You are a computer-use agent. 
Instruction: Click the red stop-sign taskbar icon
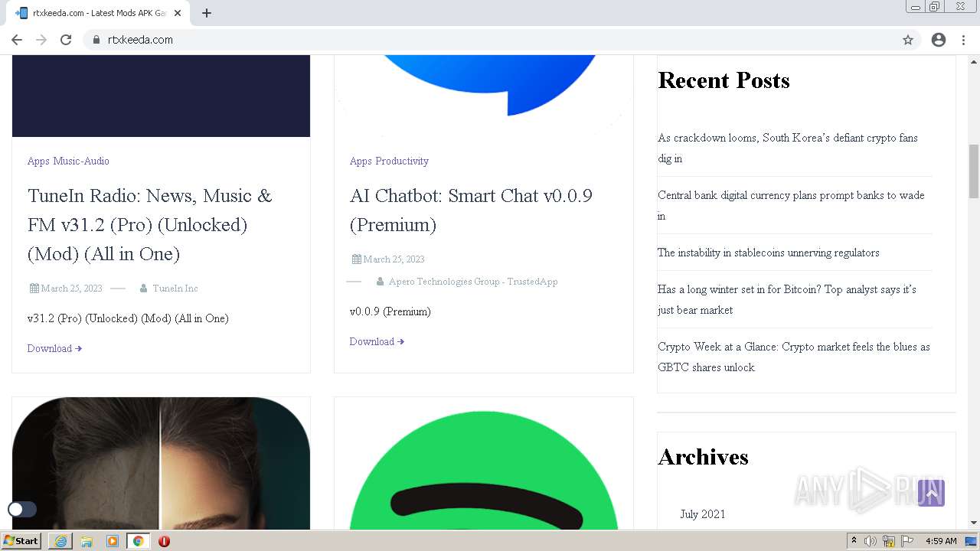point(164,541)
